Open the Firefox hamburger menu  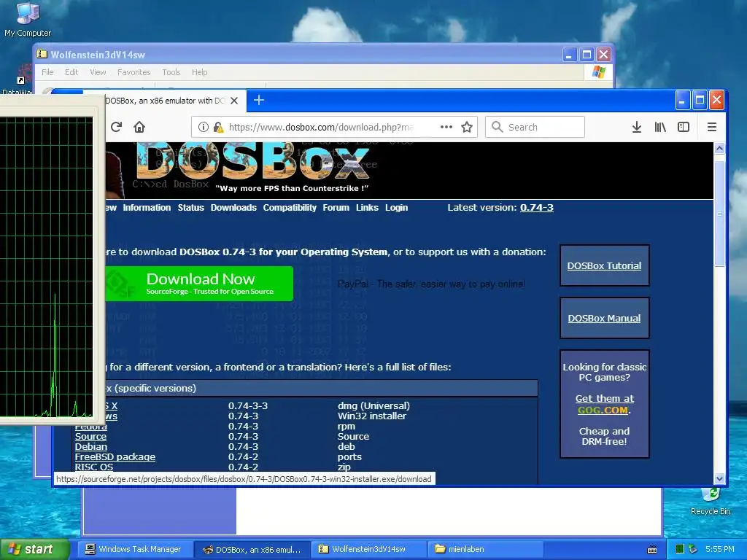click(x=712, y=127)
